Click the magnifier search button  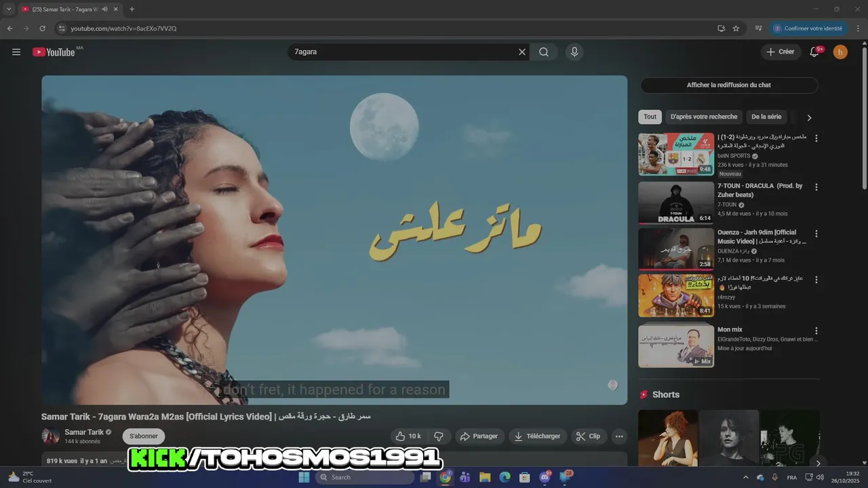pos(544,52)
